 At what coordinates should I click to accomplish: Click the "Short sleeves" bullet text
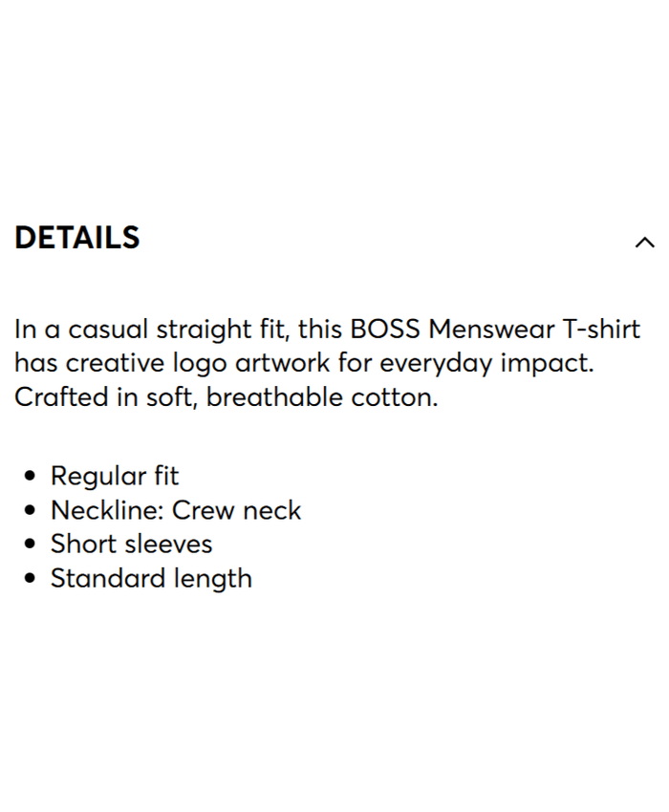point(131,545)
